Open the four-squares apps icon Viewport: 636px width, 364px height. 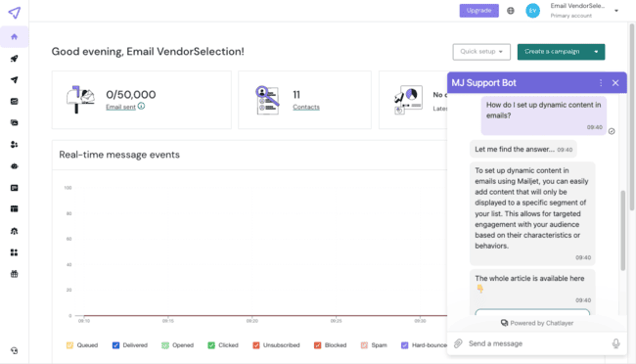[15, 252]
